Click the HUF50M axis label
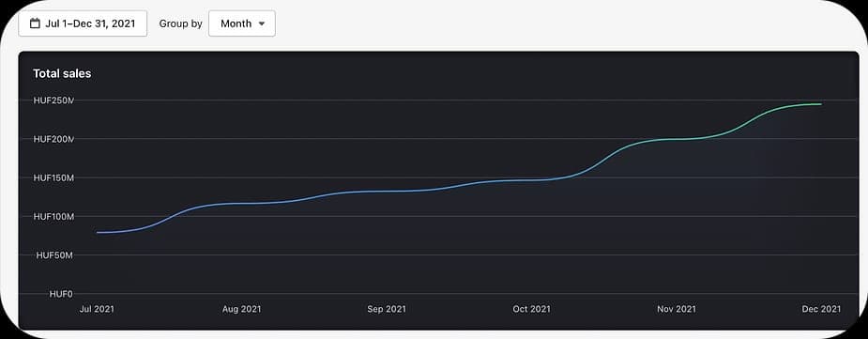This screenshot has width=868, height=339. [54, 255]
